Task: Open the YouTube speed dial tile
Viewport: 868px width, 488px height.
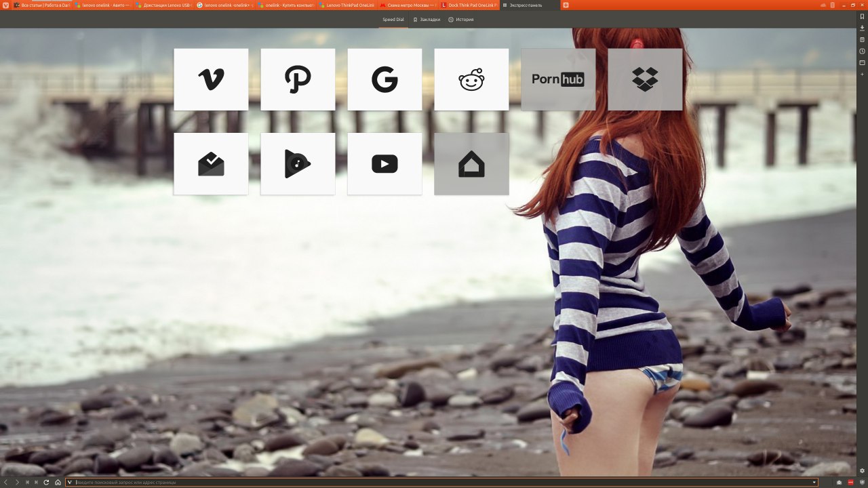Action: point(384,164)
